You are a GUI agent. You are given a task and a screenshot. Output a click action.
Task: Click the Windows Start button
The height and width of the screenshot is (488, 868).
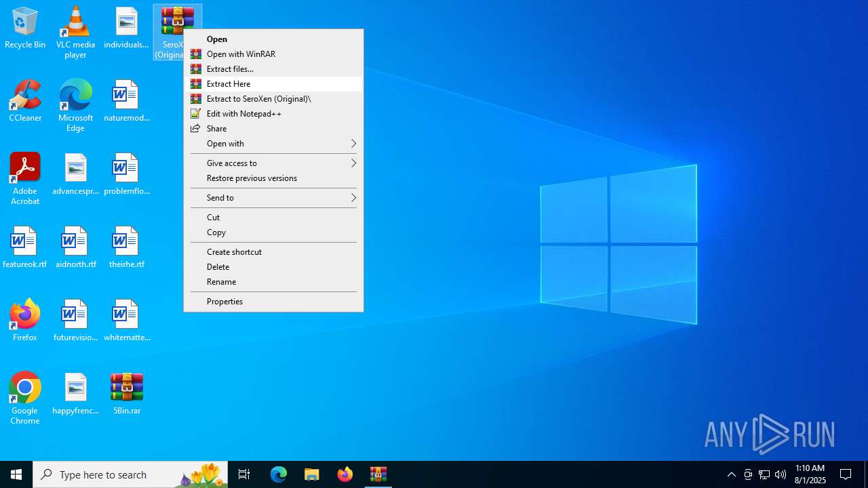coord(16,474)
